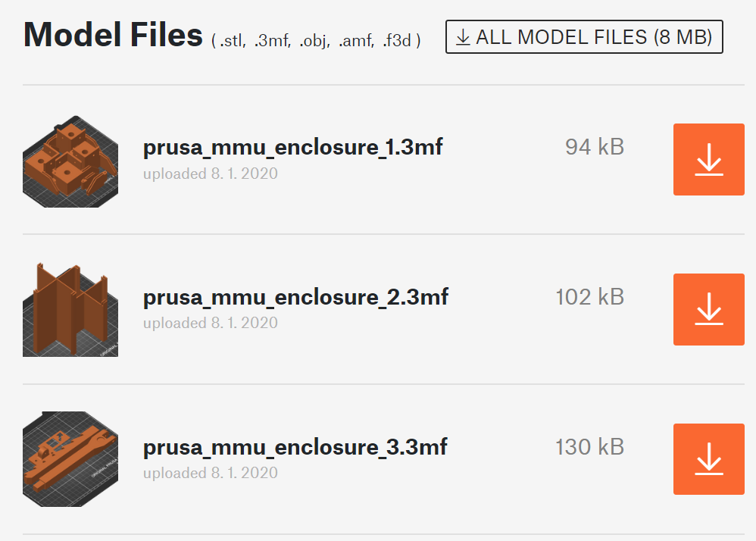Open the enclosure_2 tall walls preview thumbnail
The image size is (756, 541).
click(x=70, y=310)
